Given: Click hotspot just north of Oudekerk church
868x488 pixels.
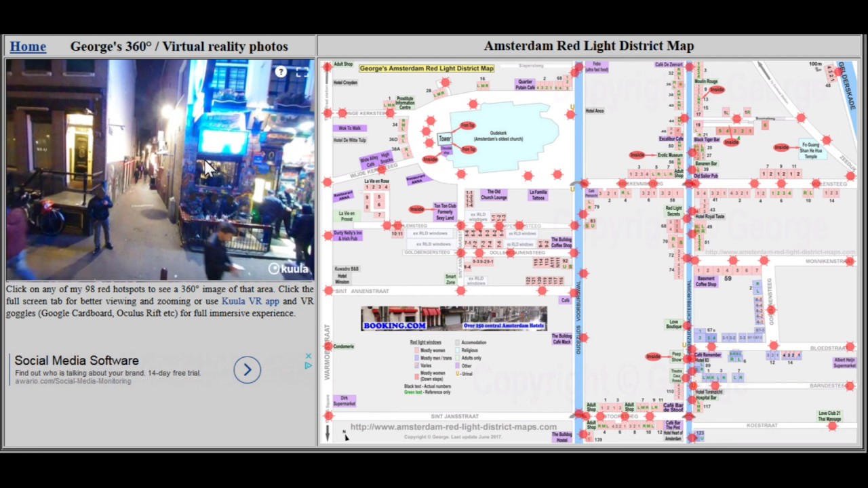Looking at the screenshot, I should [x=473, y=103].
